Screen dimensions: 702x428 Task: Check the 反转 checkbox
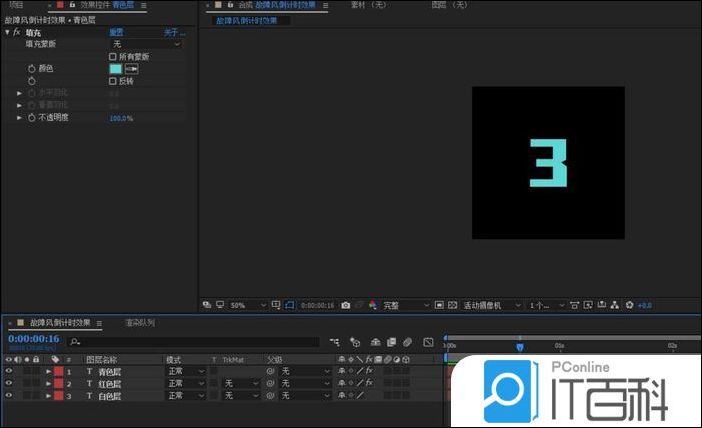pyautogui.click(x=113, y=81)
